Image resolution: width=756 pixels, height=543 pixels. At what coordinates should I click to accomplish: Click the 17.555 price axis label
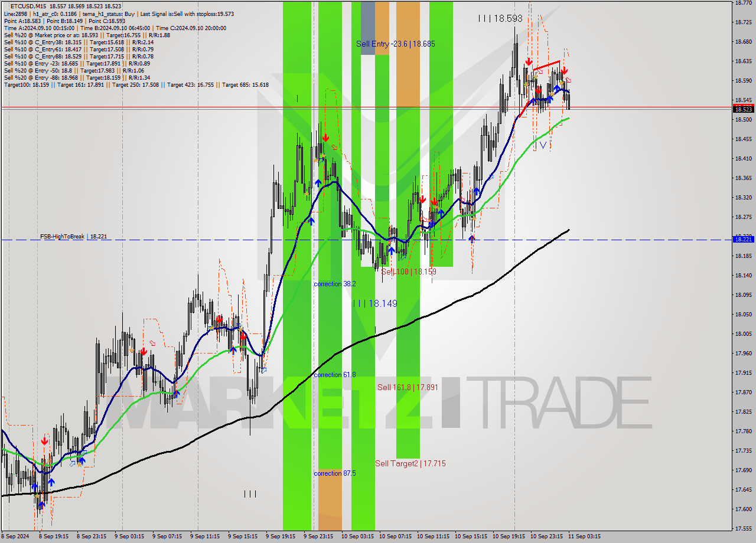point(743,529)
